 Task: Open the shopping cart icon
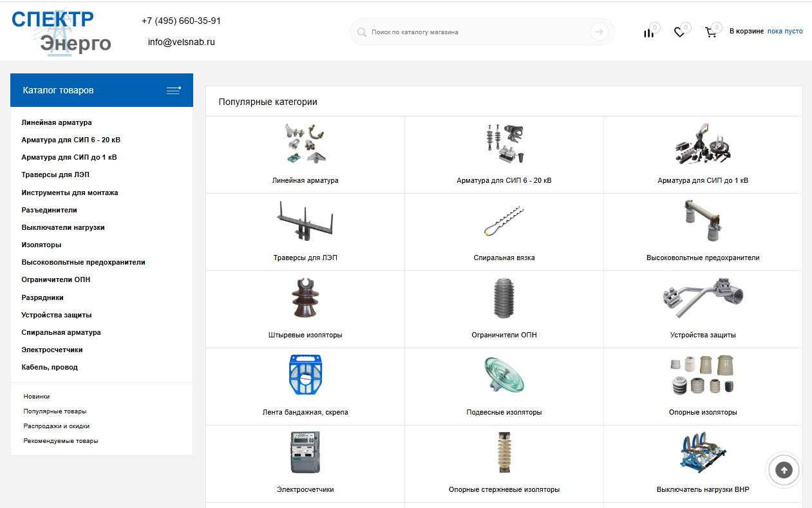point(711,32)
